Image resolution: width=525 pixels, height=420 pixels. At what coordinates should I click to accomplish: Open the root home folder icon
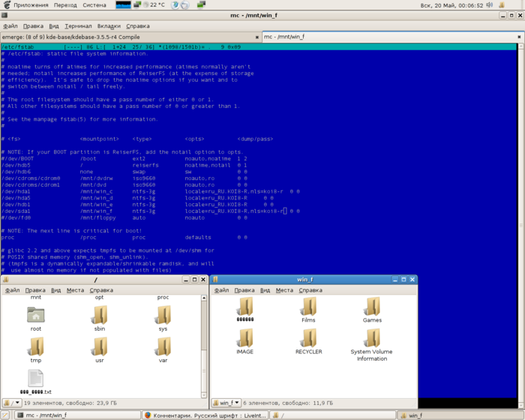pos(36,315)
